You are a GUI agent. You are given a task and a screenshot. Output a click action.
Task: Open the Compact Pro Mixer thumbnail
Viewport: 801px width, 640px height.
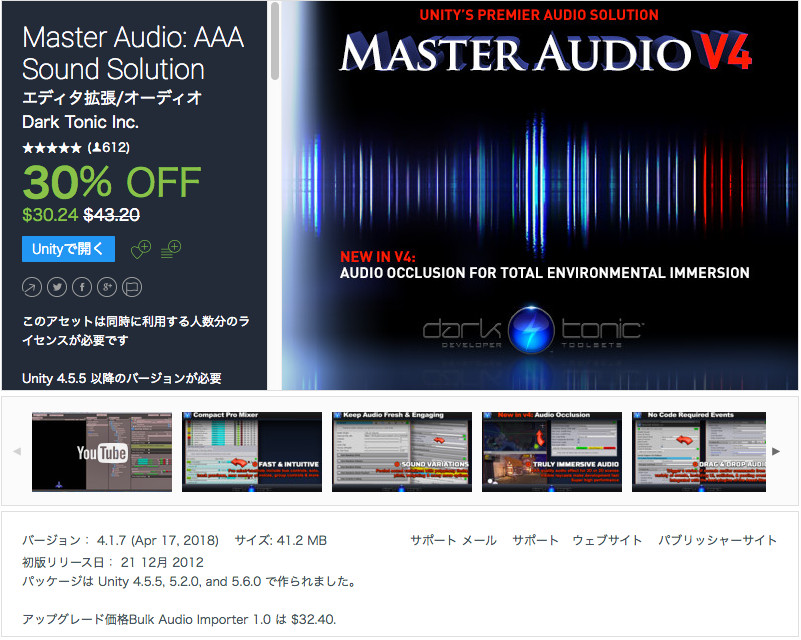click(252, 452)
